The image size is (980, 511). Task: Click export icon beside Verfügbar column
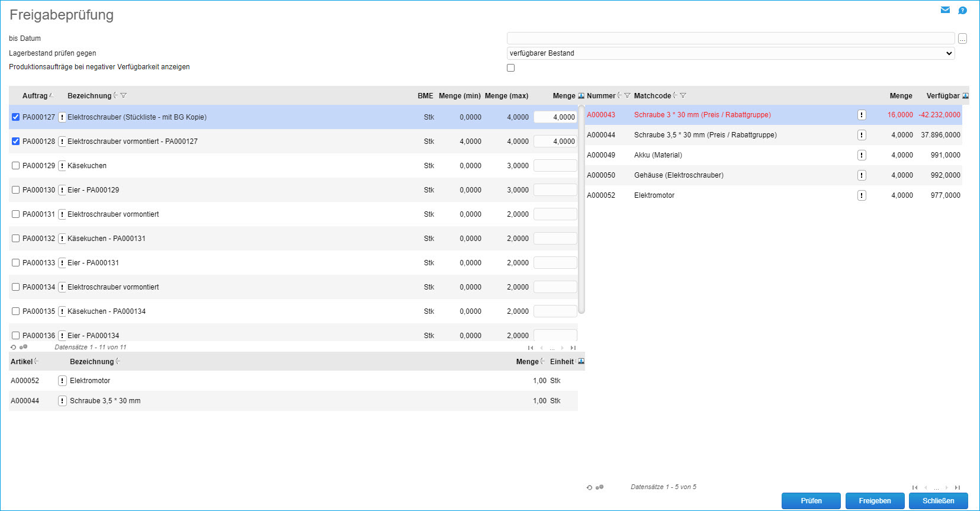(x=965, y=95)
